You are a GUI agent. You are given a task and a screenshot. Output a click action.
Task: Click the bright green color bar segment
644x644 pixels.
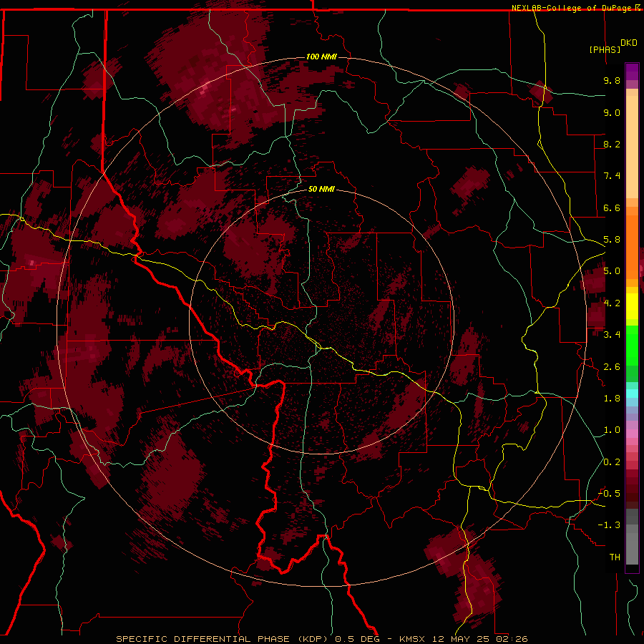click(x=632, y=345)
